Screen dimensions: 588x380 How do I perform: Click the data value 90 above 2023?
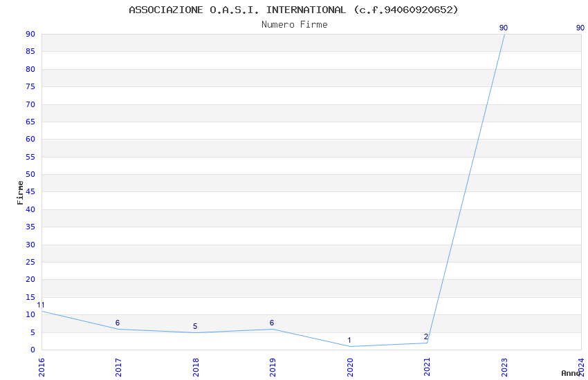click(x=504, y=28)
